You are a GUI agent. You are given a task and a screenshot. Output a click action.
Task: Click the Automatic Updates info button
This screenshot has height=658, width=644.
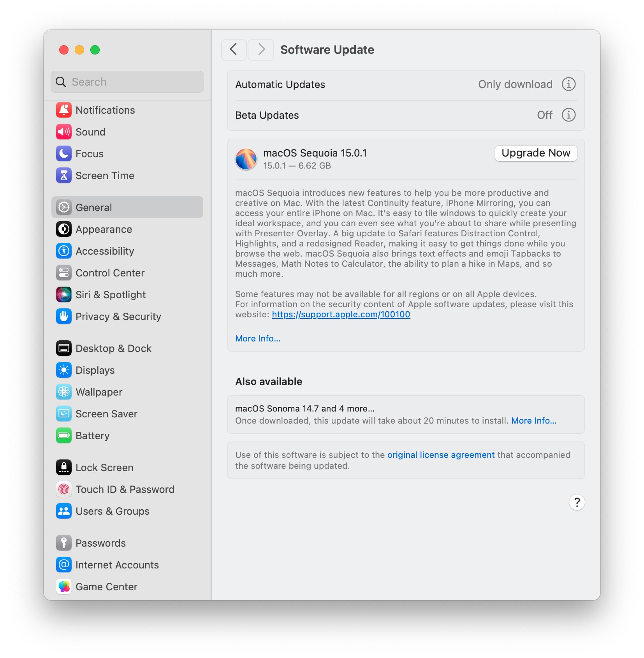[568, 84]
